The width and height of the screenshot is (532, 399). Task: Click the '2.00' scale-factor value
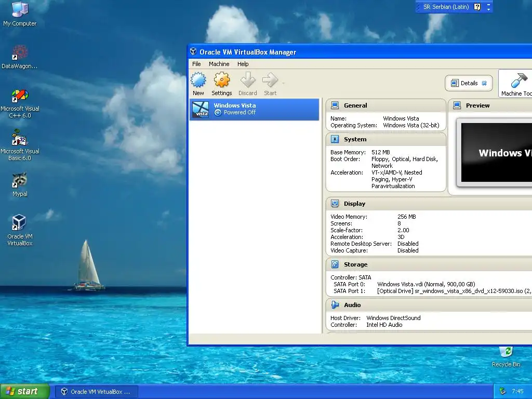(403, 230)
